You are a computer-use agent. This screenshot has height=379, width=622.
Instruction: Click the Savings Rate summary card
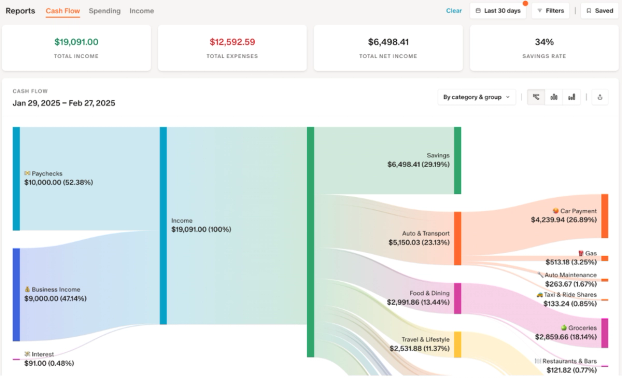544,48
